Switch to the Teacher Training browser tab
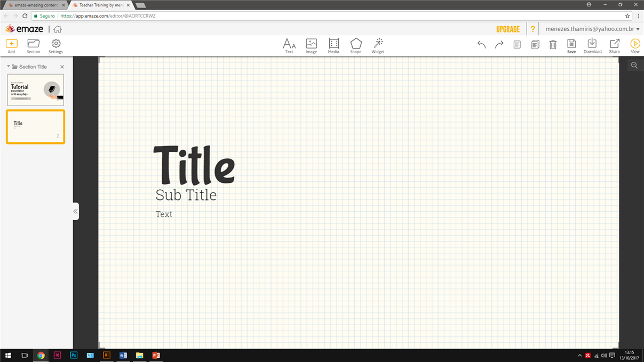The height and width of the screenshot is (362, 644). point(101,5)
